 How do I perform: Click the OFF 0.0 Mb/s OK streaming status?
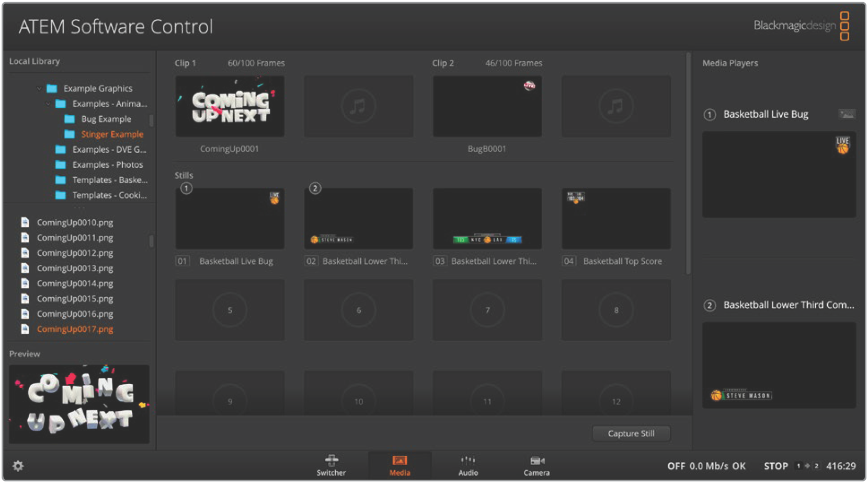(706, 466)
